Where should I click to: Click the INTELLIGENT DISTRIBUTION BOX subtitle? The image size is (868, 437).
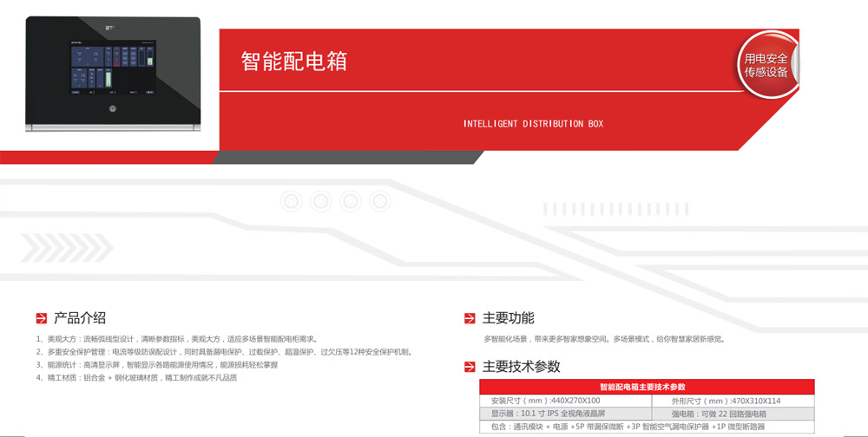coord(533,124)
